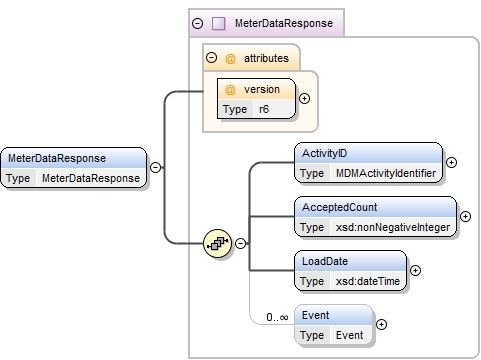The height and width of the screenshot is (360, 481).
Task: Click the MDMActivityIdentifier type value
Action: tap(386, 173)
